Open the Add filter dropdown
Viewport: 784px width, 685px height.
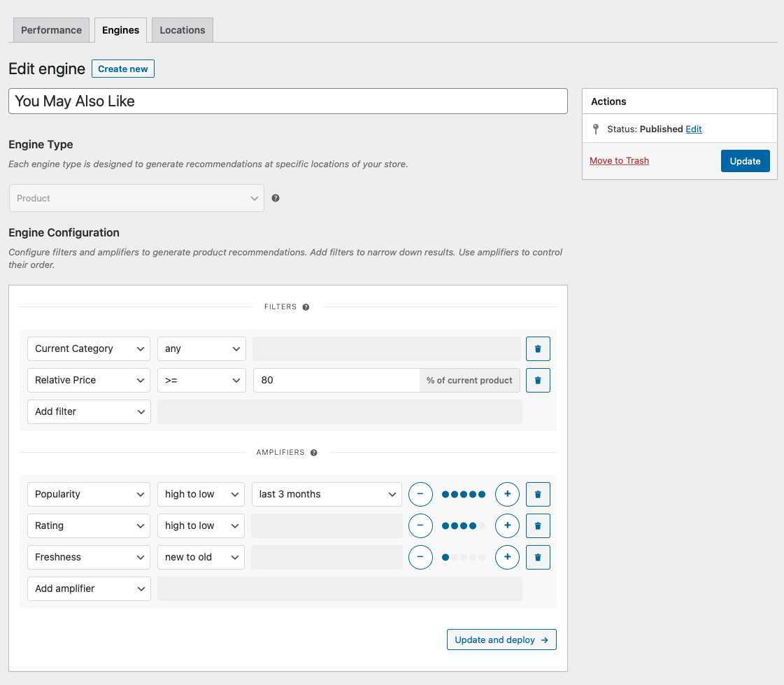pos(88,411)
